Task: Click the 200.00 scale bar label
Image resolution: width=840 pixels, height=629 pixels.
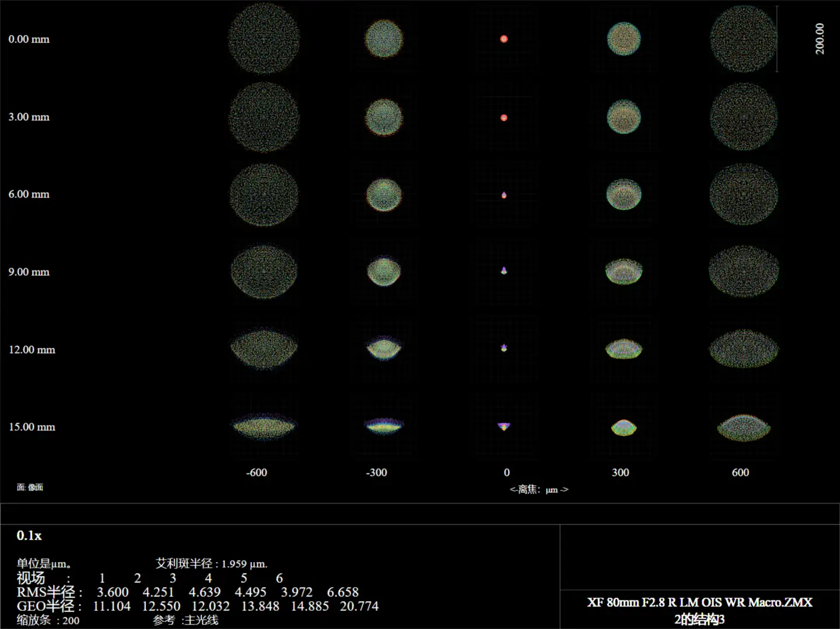Action: pyautogui.click(x=820, y=38)
